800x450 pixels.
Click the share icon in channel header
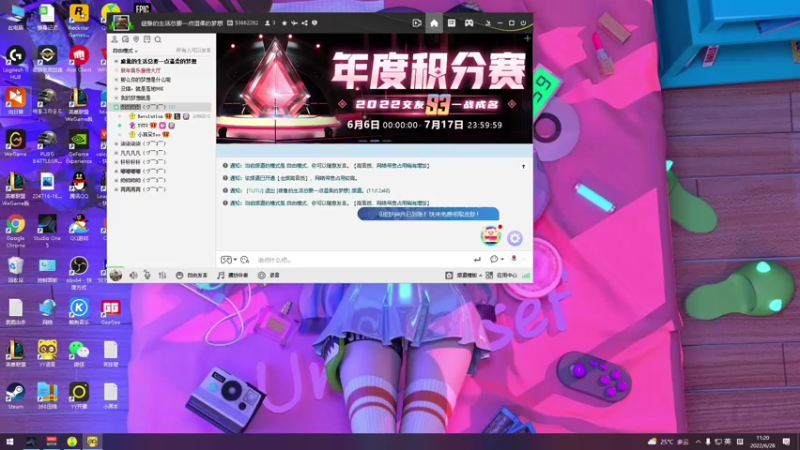305,23
